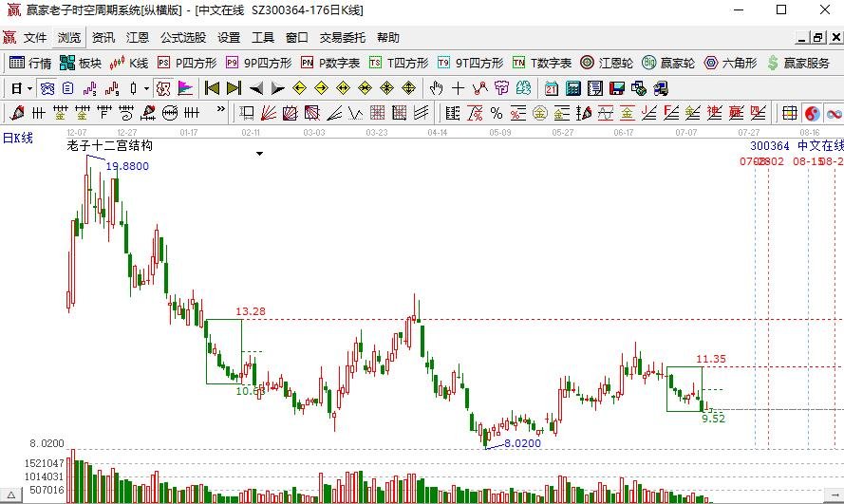The image size is (844, 504).
Task: Open the 老子十二宫结构 indicator dropdown arrow
Action: 259,154
